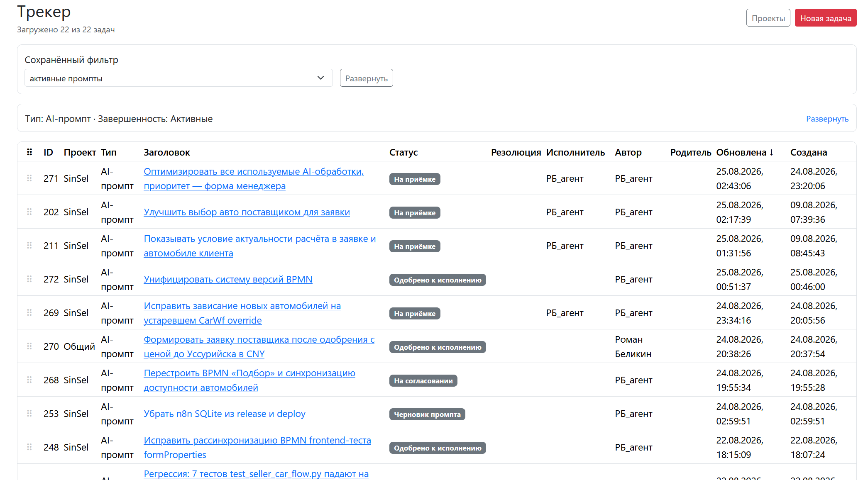Click filter summary 'Тип: AI-промпт · Завершенность: Активные'
868x480 pixels.
[x=119, y=119]
